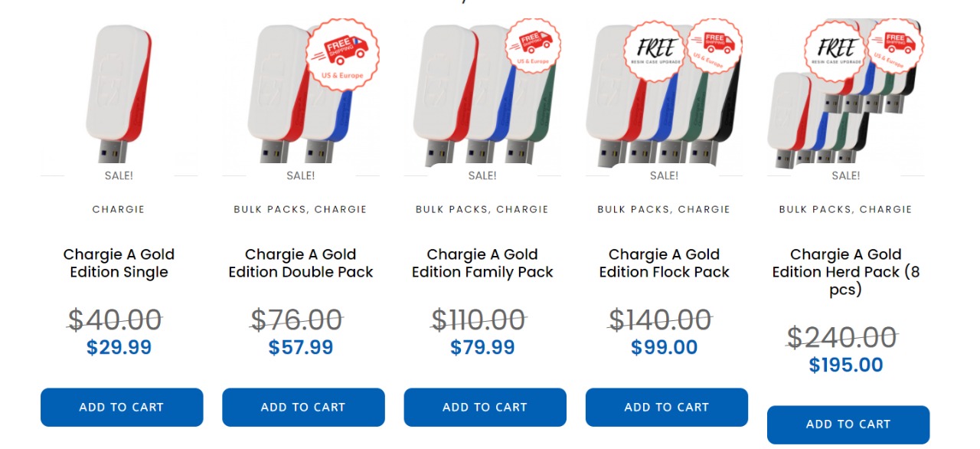Open Chargie A Gold Edition Herd Pack title

point(846,272)
